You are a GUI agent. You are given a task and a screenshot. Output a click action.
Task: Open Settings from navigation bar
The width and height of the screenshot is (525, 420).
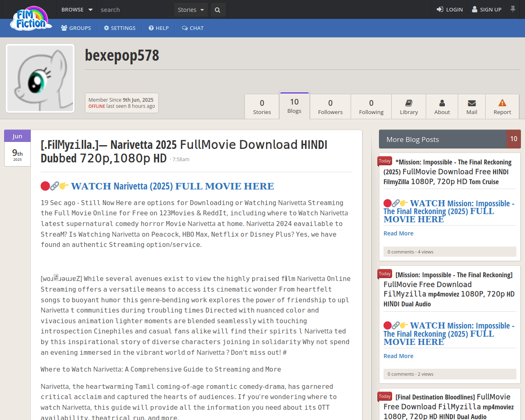pos(119,28)
